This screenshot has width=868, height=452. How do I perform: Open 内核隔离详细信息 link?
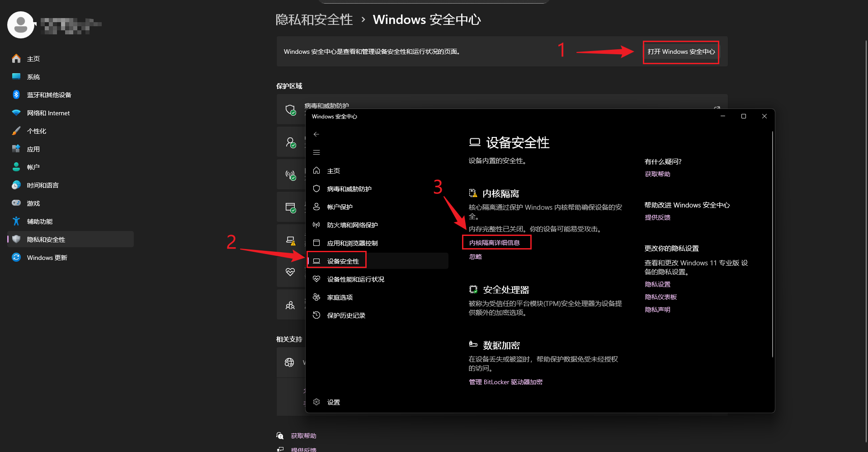tap(496, 242)
